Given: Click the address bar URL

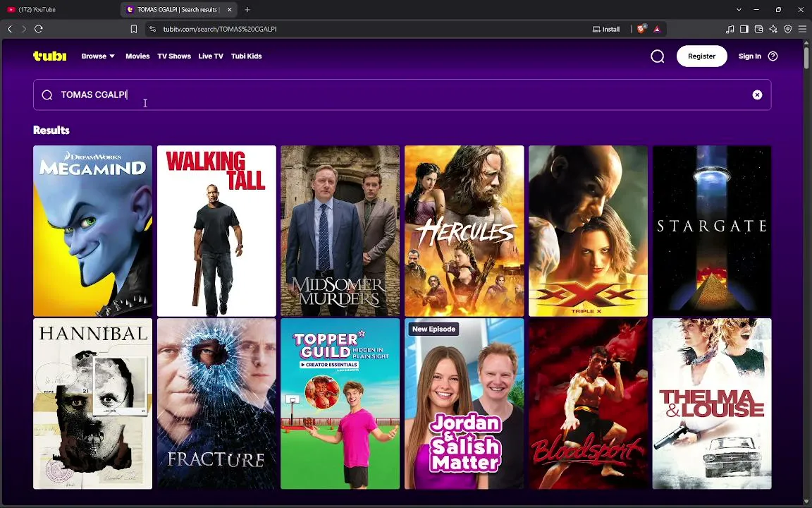Looking at the screenshot, I should [x=220, y=29].
